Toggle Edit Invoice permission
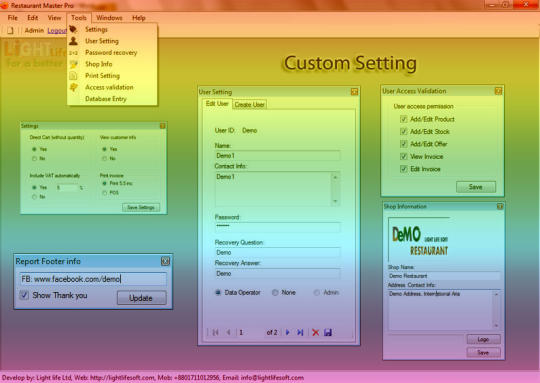 coord(404,169)
